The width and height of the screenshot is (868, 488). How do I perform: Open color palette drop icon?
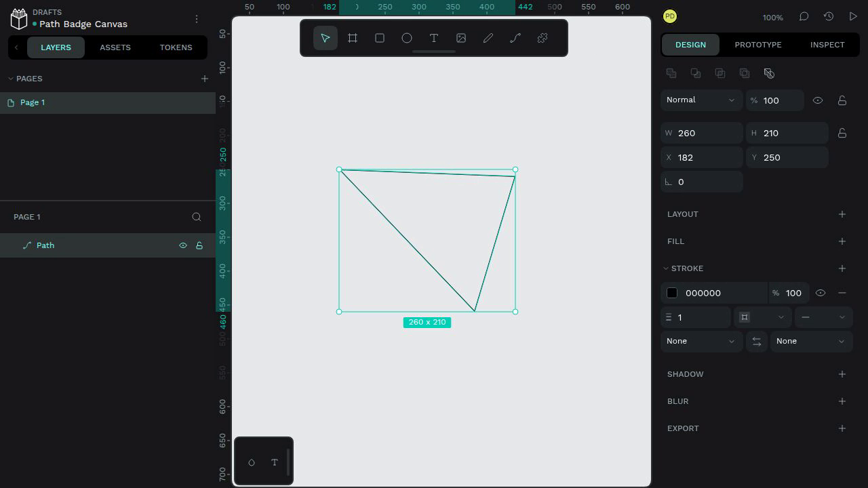[252, 462]
